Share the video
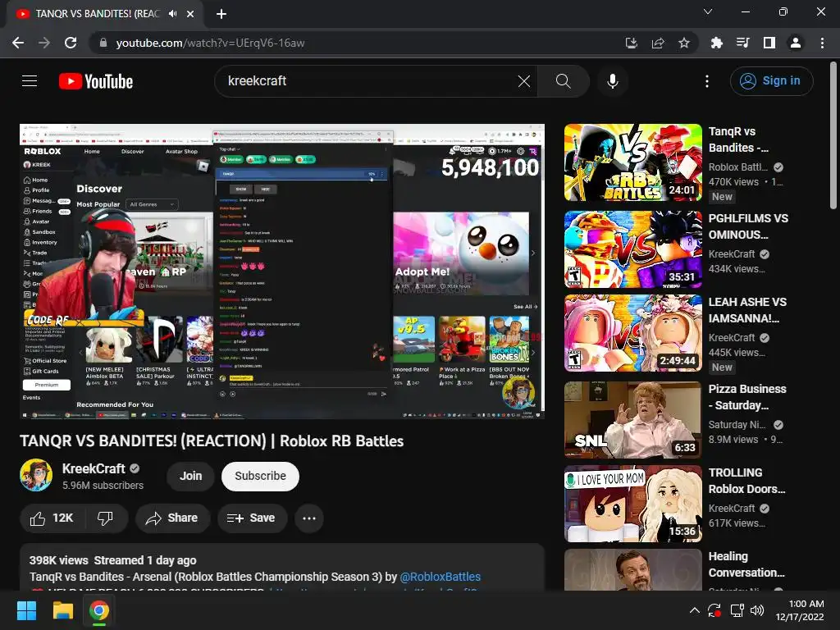This screenshot has height=630, width=840. tap(172, 518)
